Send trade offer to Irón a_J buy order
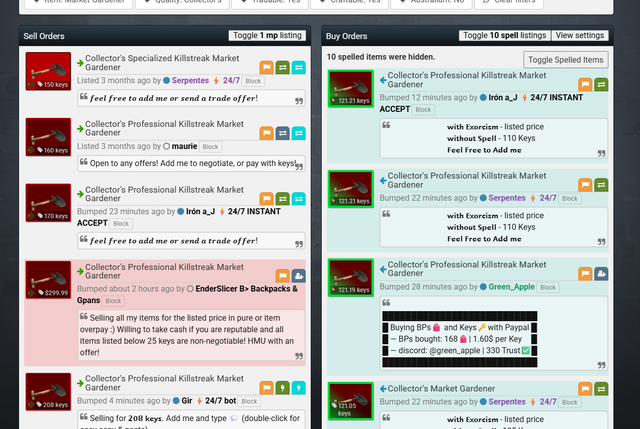Viewport: 640px width, 429px height. pyautogui.click(x=601, y=84)
